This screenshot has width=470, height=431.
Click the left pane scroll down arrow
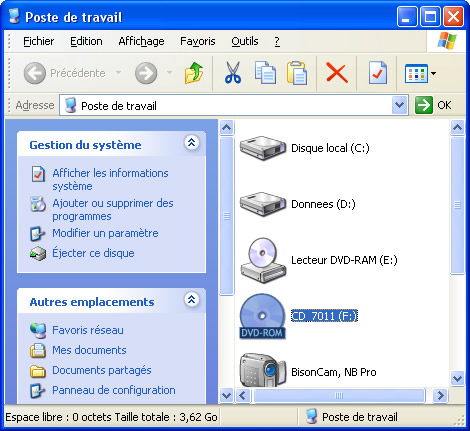[227, 396]
